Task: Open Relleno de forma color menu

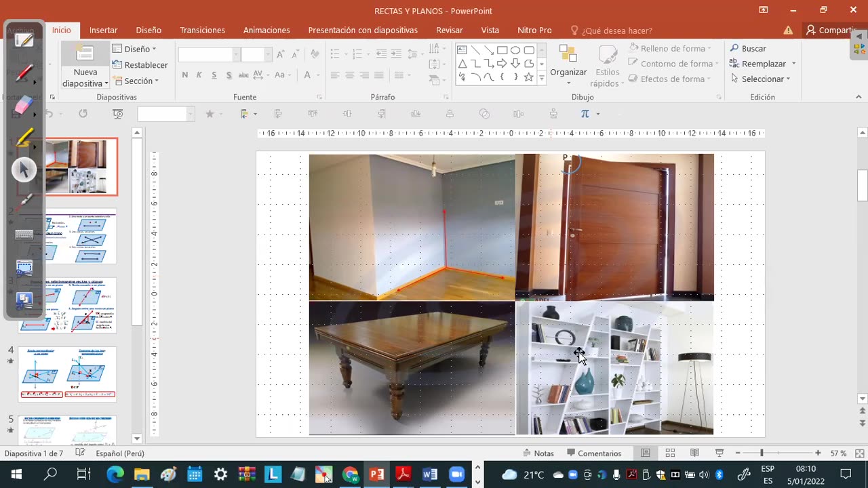Action: [671, 48]
